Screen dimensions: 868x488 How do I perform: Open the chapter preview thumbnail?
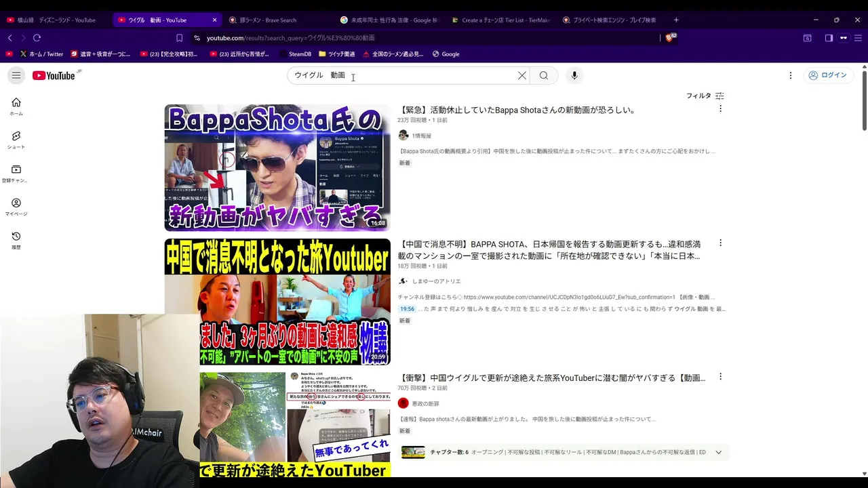coord(413,452)
